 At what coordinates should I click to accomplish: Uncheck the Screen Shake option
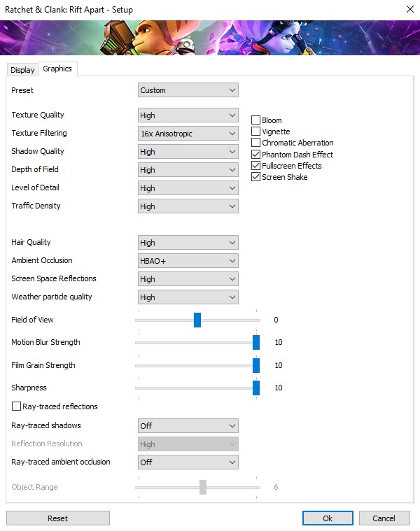pos(256,177)
